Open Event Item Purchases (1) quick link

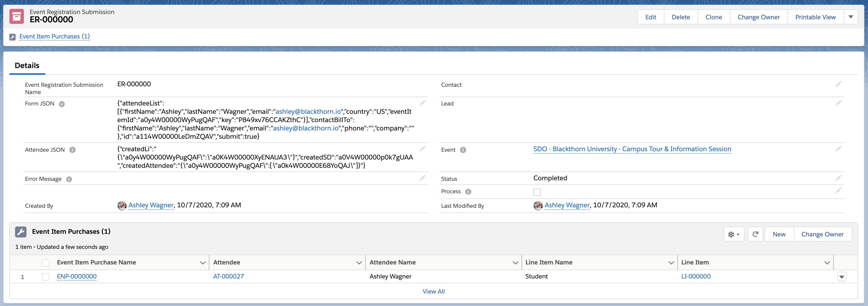click(55, 36)
